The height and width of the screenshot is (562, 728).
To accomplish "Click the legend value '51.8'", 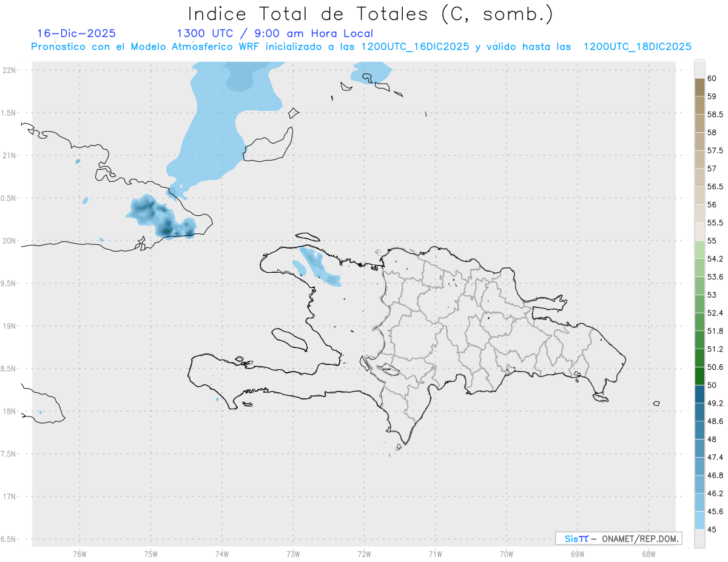I will point(715,331).
